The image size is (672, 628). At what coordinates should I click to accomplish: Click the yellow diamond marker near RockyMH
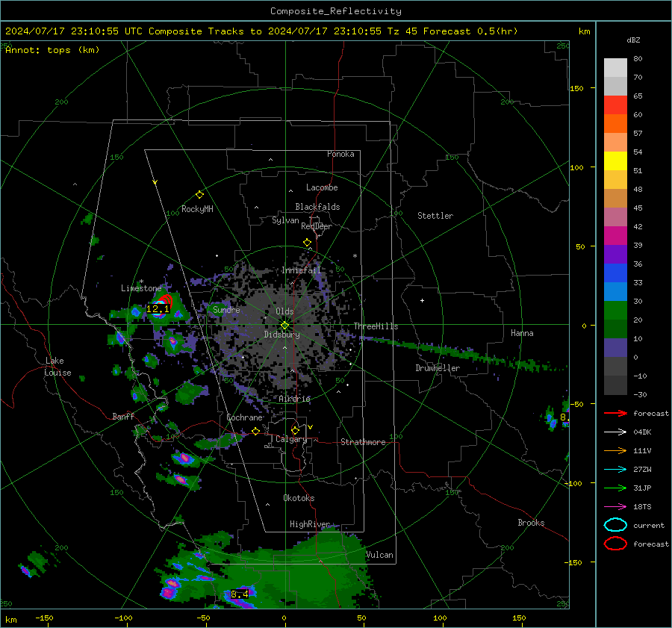coord(199,195)
